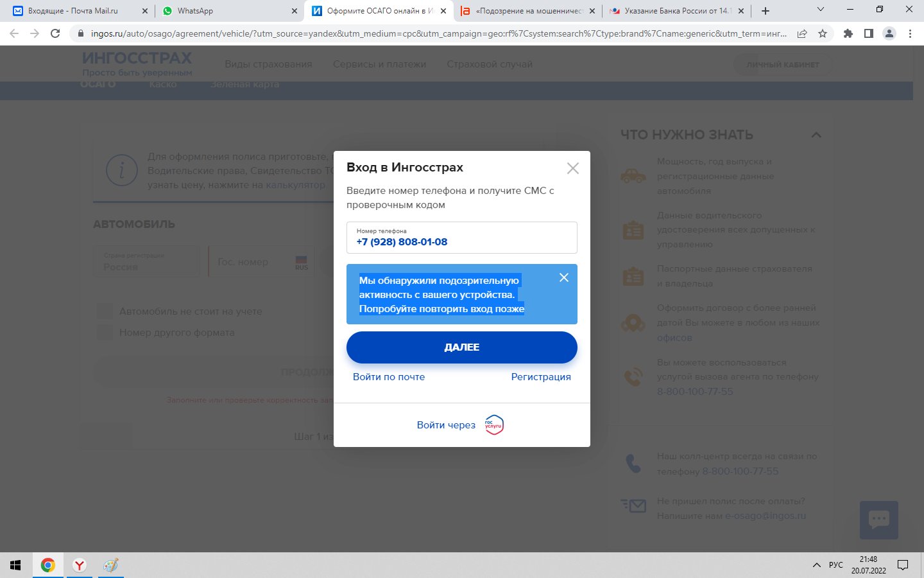
Task: Open the notifications center icon
Action: tap(903, 565)
